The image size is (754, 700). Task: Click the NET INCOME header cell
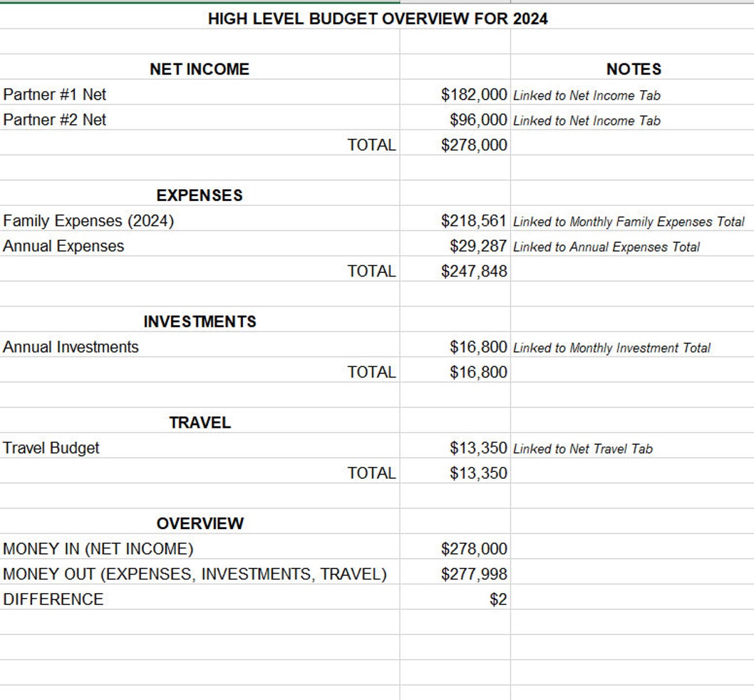[x=199, y=69]
